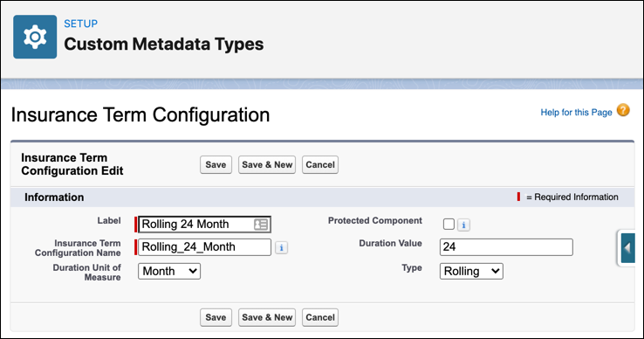Screen dimensions: 644x339
Task: Click the top Save button
Action: [216, 164]
